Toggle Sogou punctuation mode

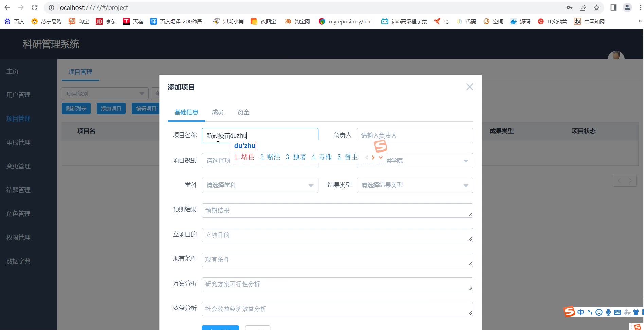tap(590, 312)
